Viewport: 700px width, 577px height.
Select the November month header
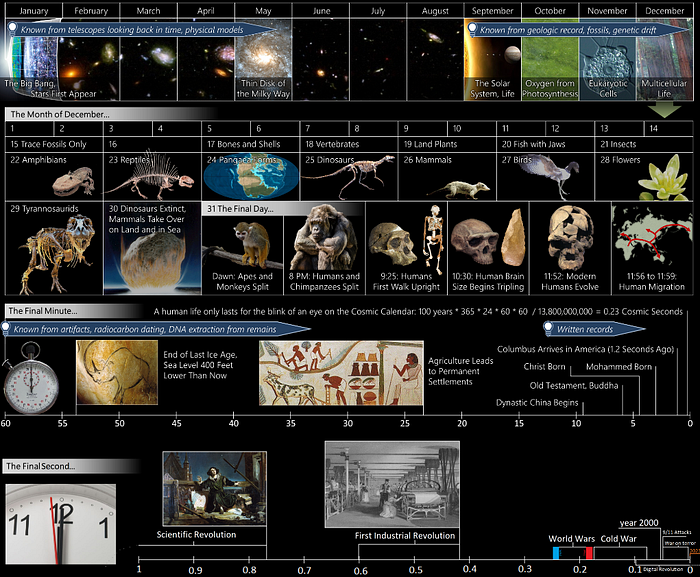607,11
